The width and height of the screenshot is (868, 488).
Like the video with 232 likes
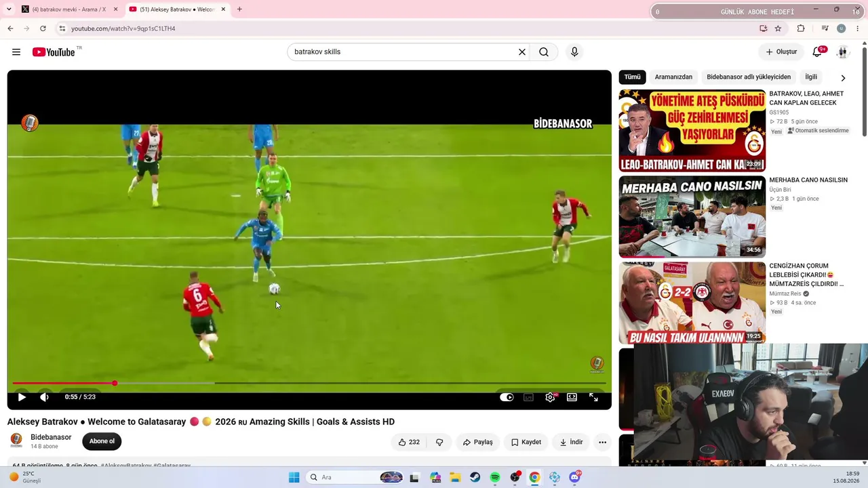point(409,442)
